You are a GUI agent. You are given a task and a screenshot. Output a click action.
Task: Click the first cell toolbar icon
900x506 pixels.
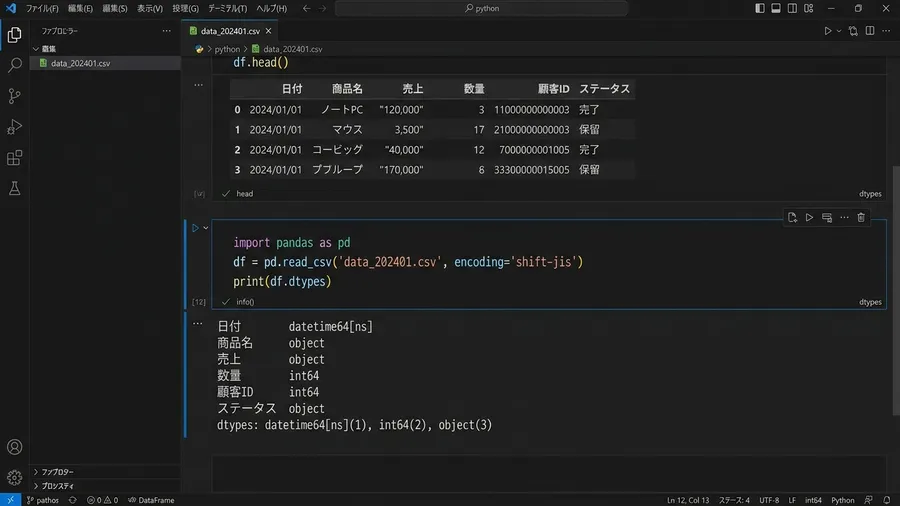792,217
